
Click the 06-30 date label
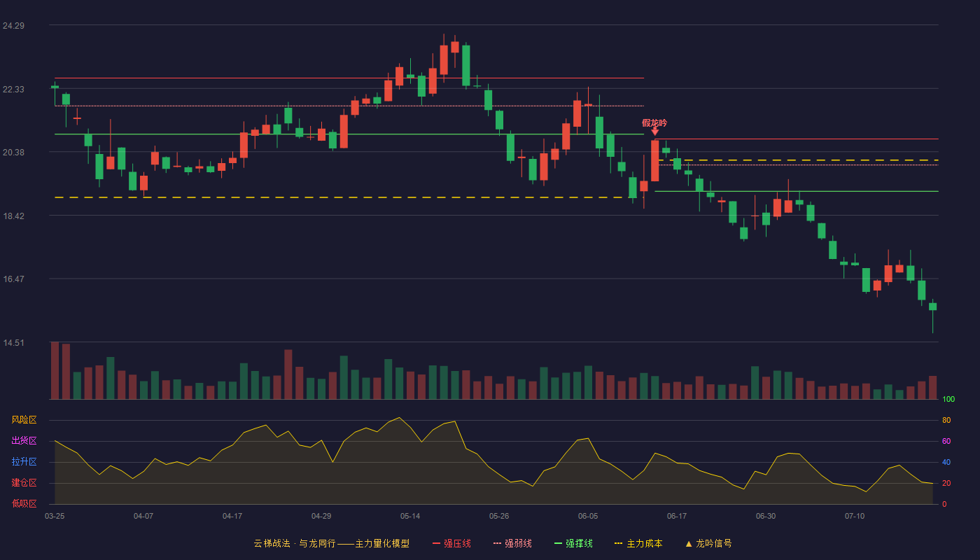click(x=766, y=516)
